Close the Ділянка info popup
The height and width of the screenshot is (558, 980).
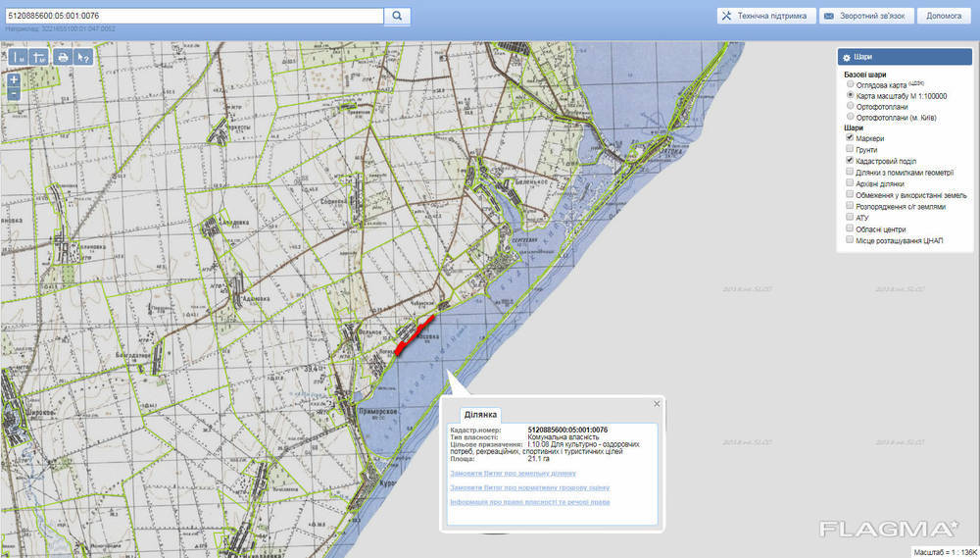click(657, 403)
